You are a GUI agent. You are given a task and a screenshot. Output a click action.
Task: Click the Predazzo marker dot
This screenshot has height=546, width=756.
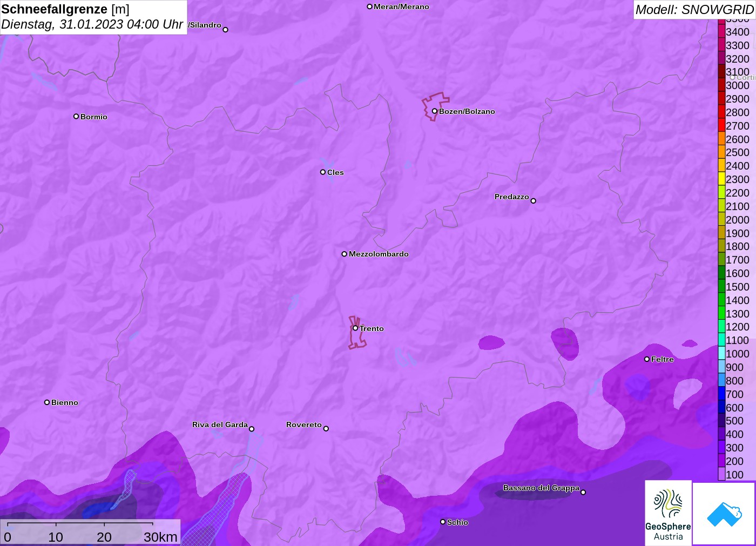pyautogui.click(x=534, y=201)
